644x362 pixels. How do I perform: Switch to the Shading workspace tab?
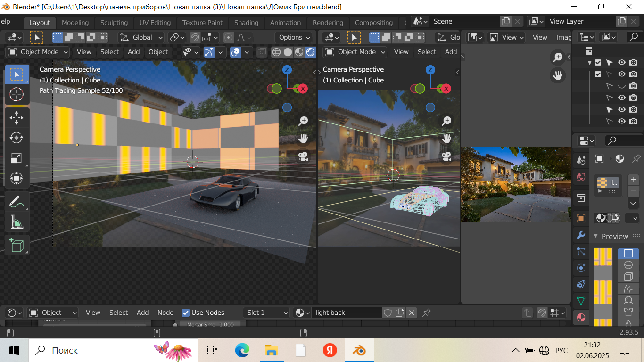coord(246,23)
